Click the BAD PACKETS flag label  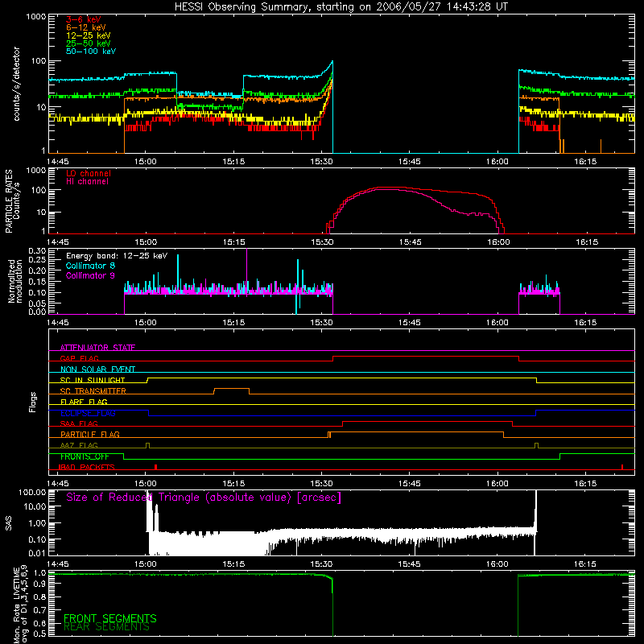click(x=86, y=467)
